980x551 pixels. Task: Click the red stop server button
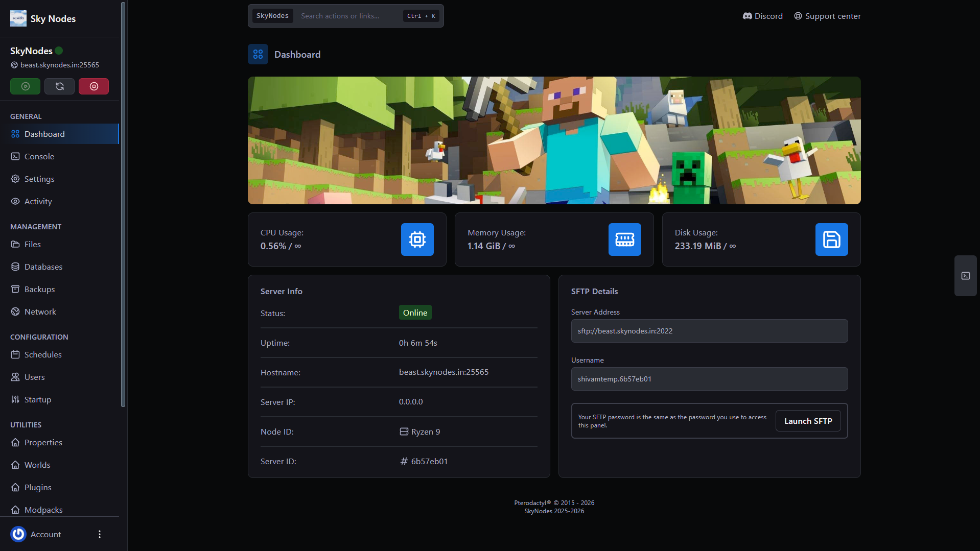(x=94, y=86)
